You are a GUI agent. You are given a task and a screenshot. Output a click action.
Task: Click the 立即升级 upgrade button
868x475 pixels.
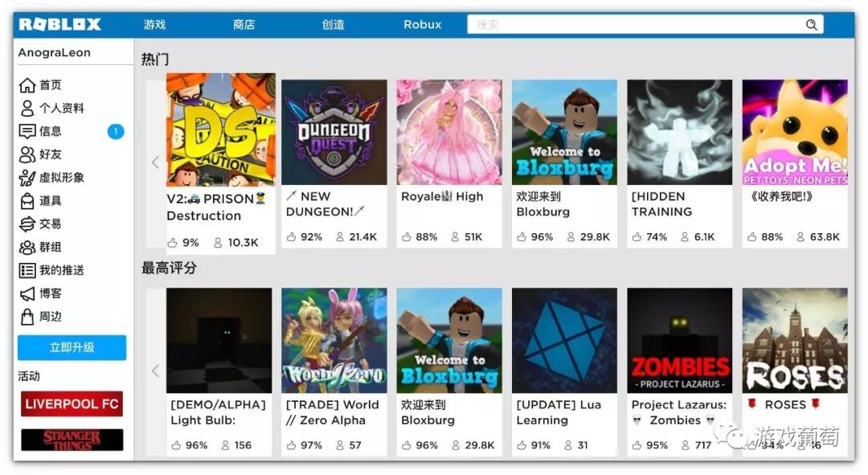tap(72, 348)
